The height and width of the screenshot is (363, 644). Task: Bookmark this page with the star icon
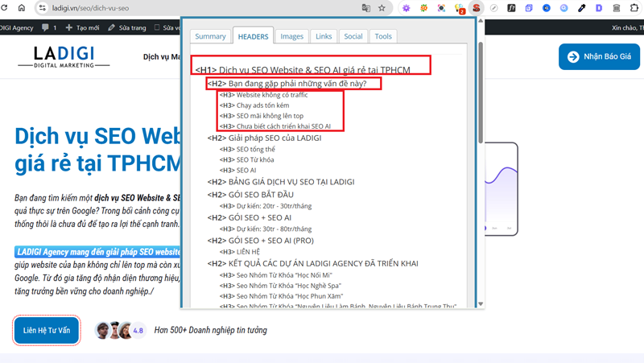(x=382, y=8)
